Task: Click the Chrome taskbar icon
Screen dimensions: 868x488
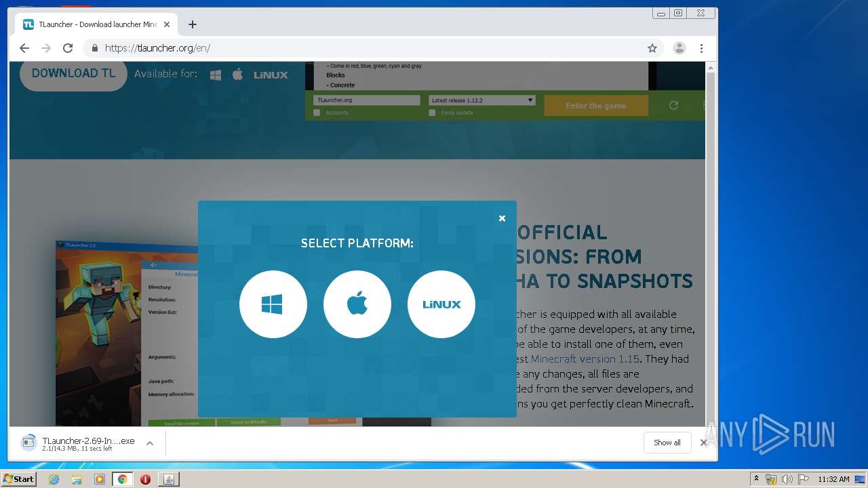Action: pyautogui.click(x=122, y=479)
